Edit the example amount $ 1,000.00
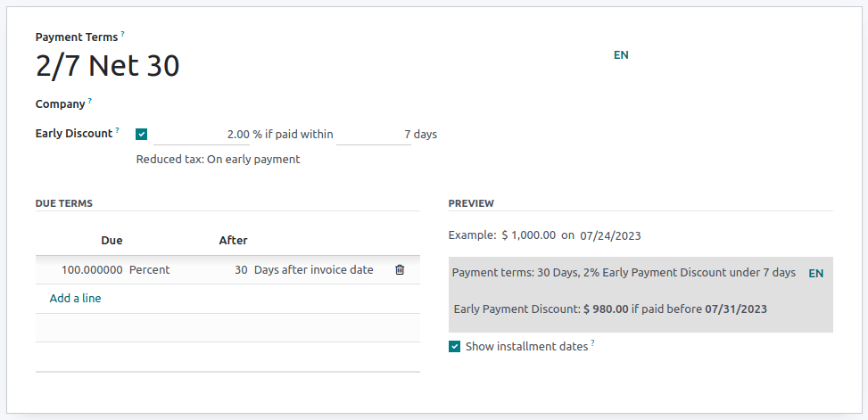868x420 pixels. [529, 236]
